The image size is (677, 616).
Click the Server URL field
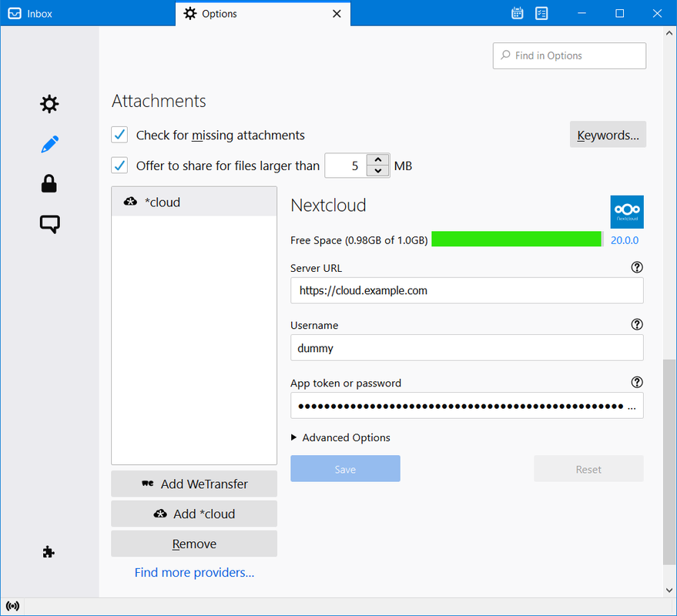point(467,290)
